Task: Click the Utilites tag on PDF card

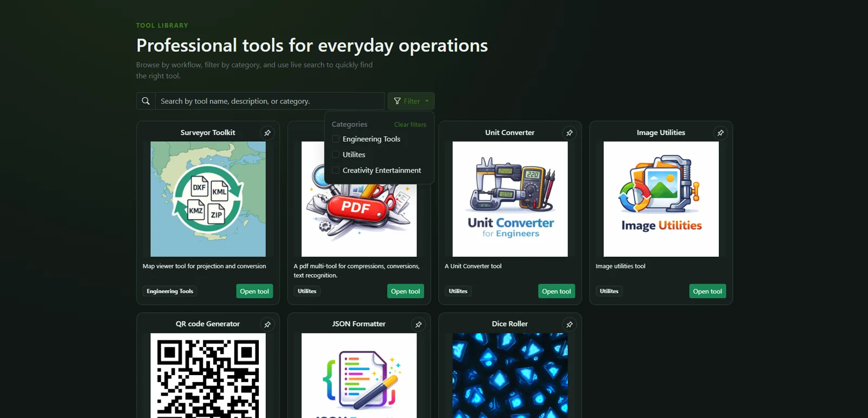Action: tap(307, 292)
